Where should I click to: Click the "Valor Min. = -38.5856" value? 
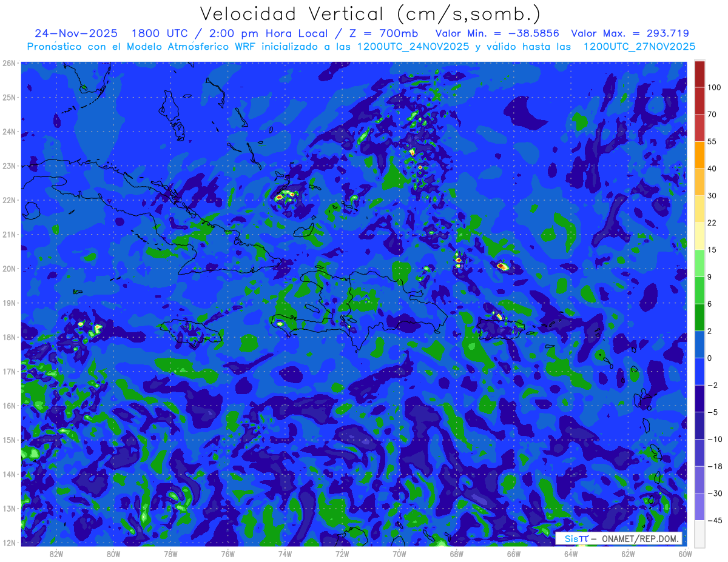pos(497,33)
